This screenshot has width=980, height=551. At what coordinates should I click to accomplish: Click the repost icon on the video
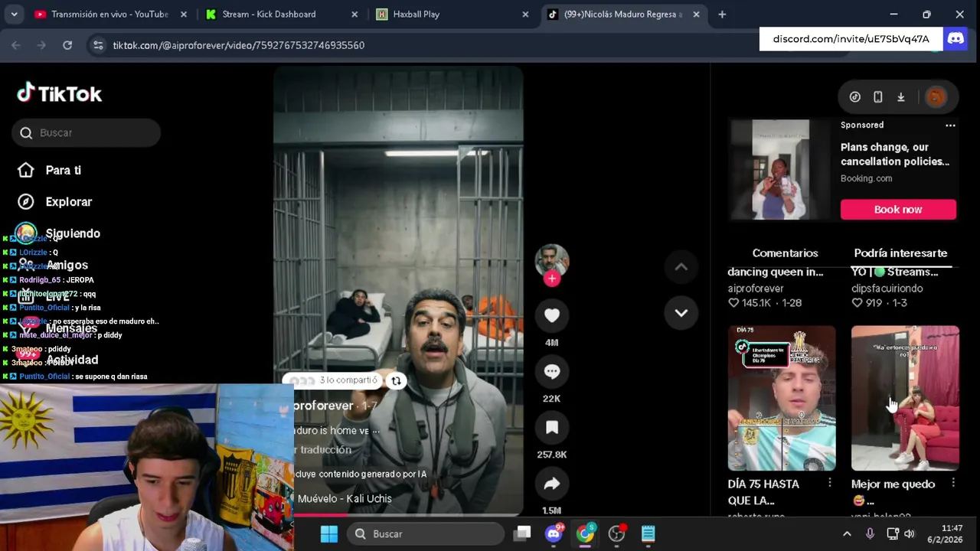pos(396,380)
